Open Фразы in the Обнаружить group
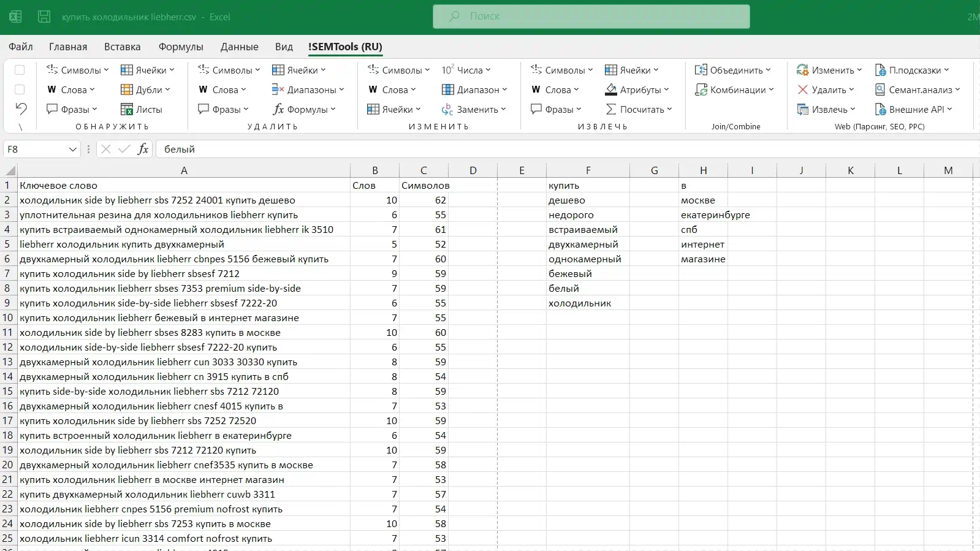Viewport: 980px width, 551px height. pyautogui.click(x=72, y=109)
